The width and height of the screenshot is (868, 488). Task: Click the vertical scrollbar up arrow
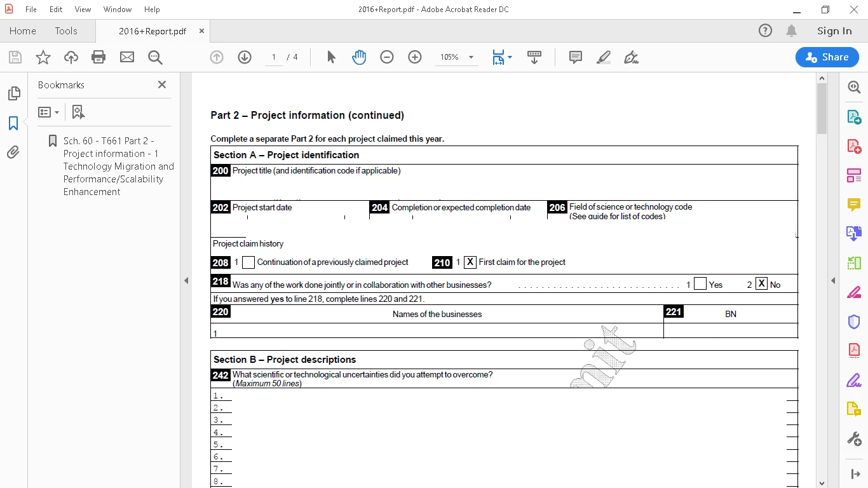coord(822,78)
